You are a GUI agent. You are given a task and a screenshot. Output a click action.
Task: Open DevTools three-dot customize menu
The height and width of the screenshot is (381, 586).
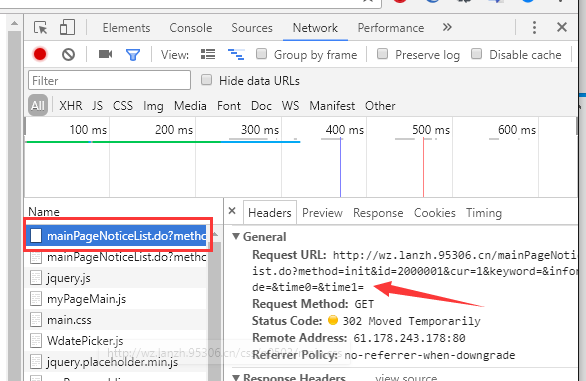click(534, 27)
